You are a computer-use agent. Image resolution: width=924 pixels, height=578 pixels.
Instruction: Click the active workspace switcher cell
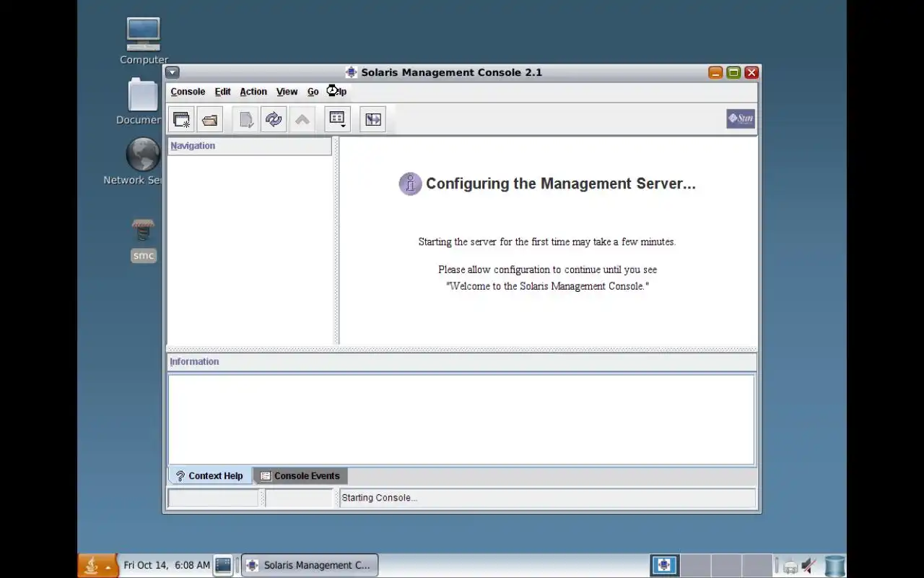tap(664, 565)
